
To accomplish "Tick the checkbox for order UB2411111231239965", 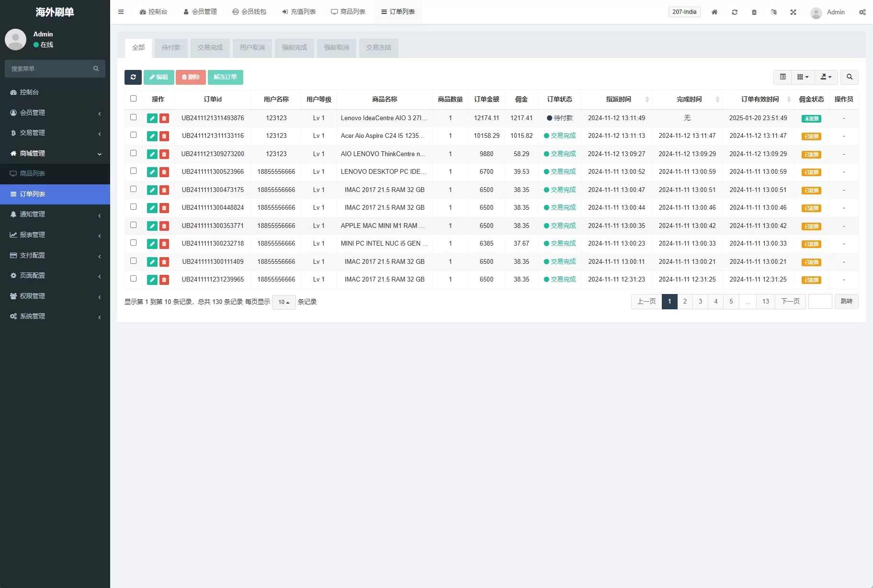I will (134, 279).
